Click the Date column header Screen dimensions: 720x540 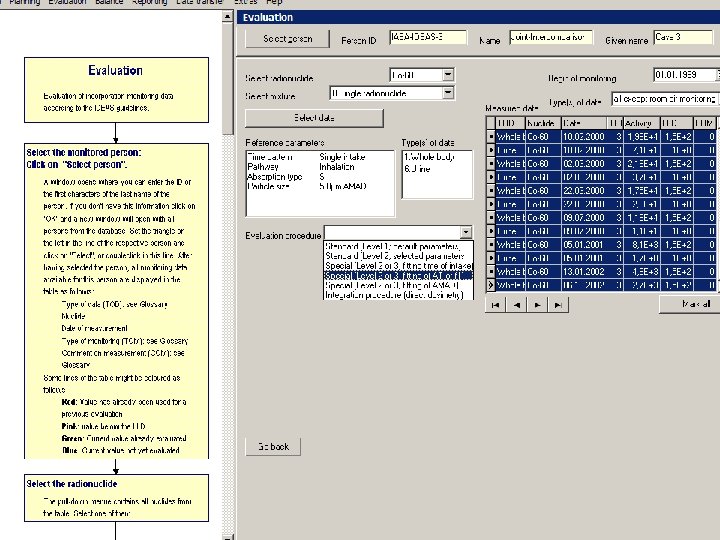pyautogui.click(x=584, y=123)
